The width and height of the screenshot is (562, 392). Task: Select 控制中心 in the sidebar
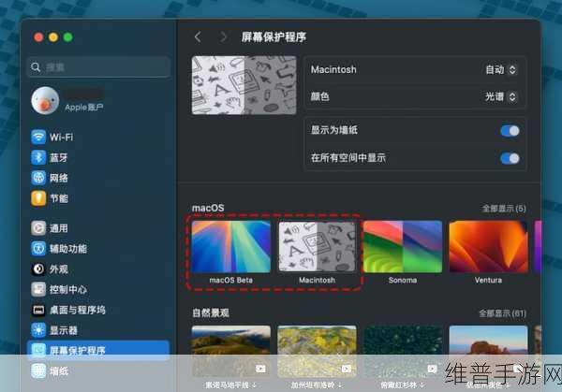point(68,289)
